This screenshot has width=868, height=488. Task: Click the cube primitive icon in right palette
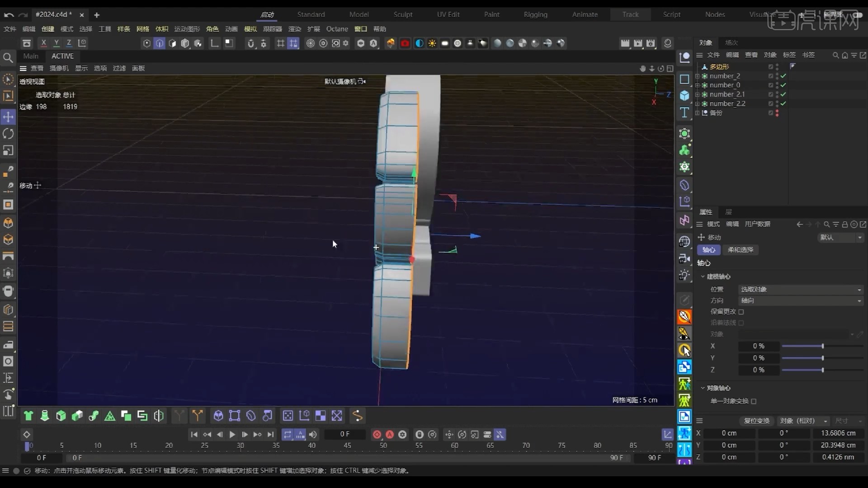pyautogui.click(x=684, y=96)
